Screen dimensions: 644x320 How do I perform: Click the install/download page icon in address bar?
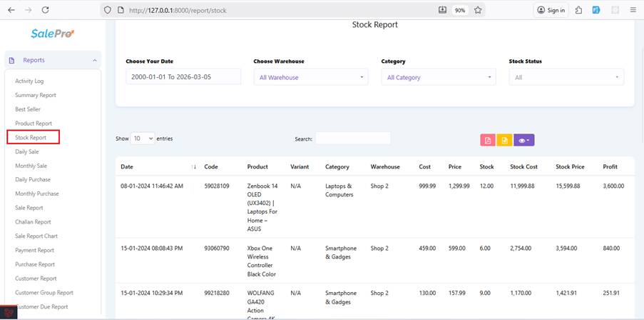click(442, 10)
